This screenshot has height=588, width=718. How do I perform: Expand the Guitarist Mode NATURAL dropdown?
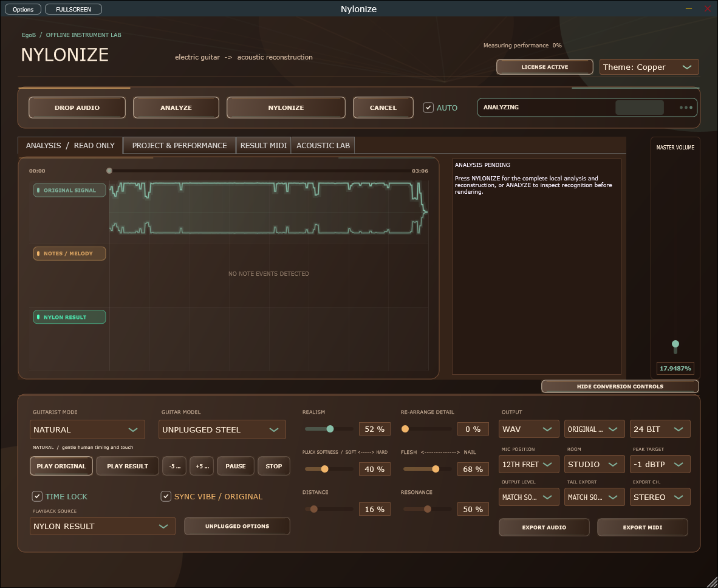[x=87, y=429]
